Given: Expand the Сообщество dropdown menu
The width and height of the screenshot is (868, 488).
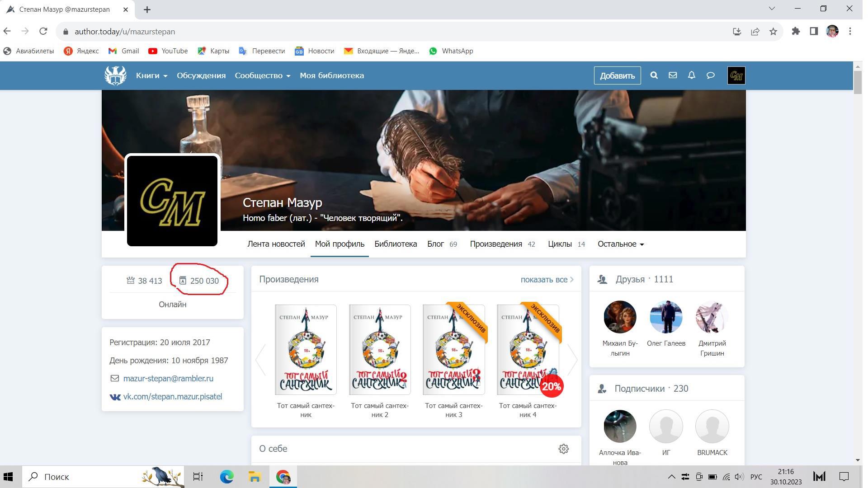Looking at the screenshot, I should pos(262,75).
